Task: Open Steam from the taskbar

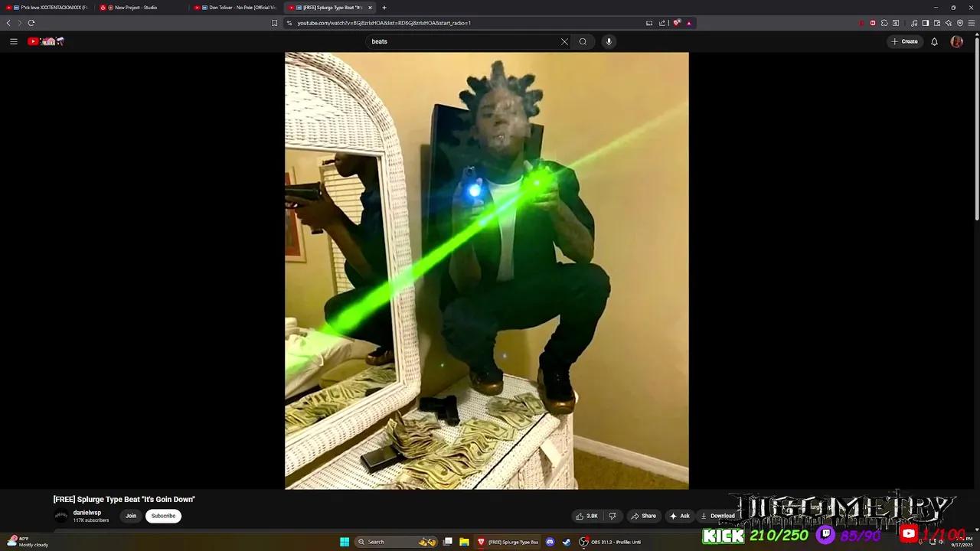Action: (x=567, y=542)
